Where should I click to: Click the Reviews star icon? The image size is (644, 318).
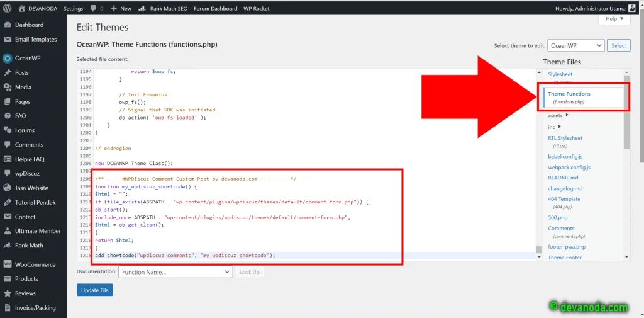click(x=7, y=293)
